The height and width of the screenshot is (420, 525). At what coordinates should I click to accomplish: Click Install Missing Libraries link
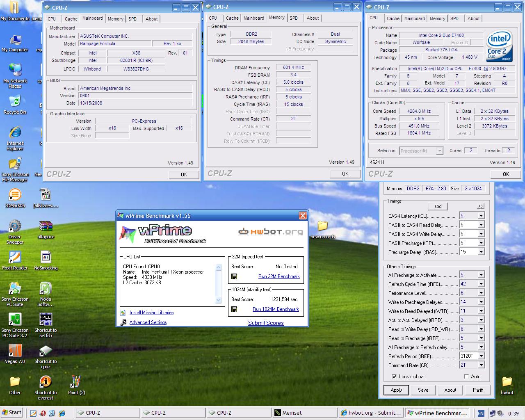coord(151,313)
